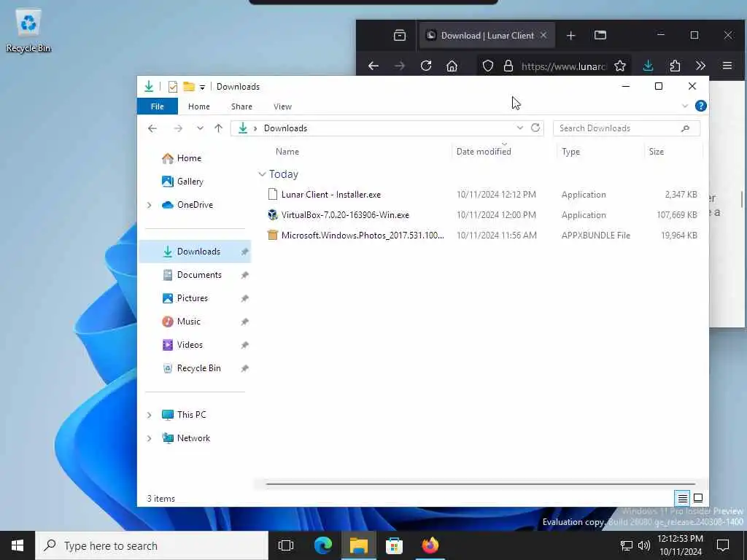Open Explorer Help question mark icon

[x=700, y=106]
